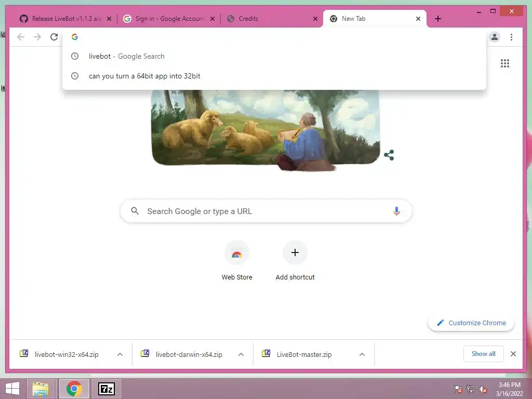The image size is (532, 399).
Task: Expand options for livebot-win32-x64.zip download
Action: (x=120, y=354)
